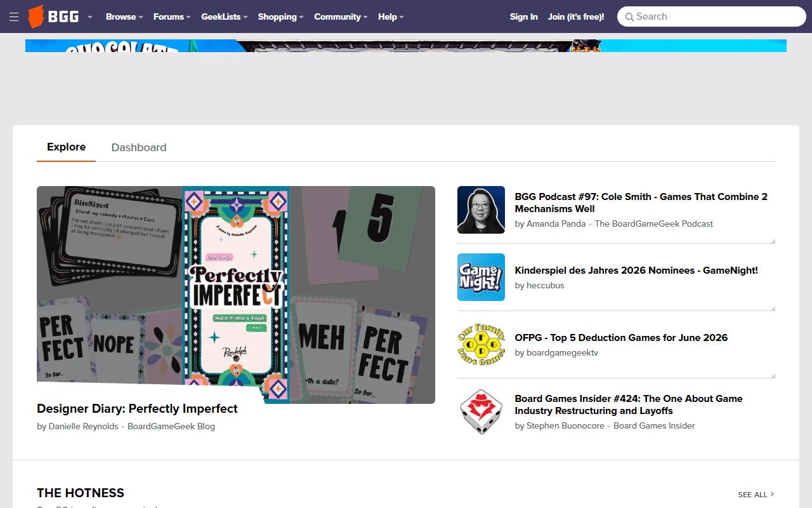Click the Sign In link

tap(524, 17)
